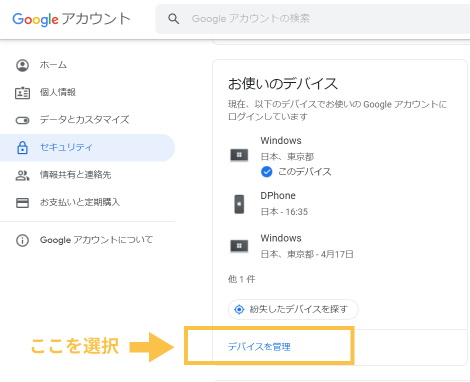
Task: Click 日本、東京都 under first Windows
Action: (x=287, y=157)
